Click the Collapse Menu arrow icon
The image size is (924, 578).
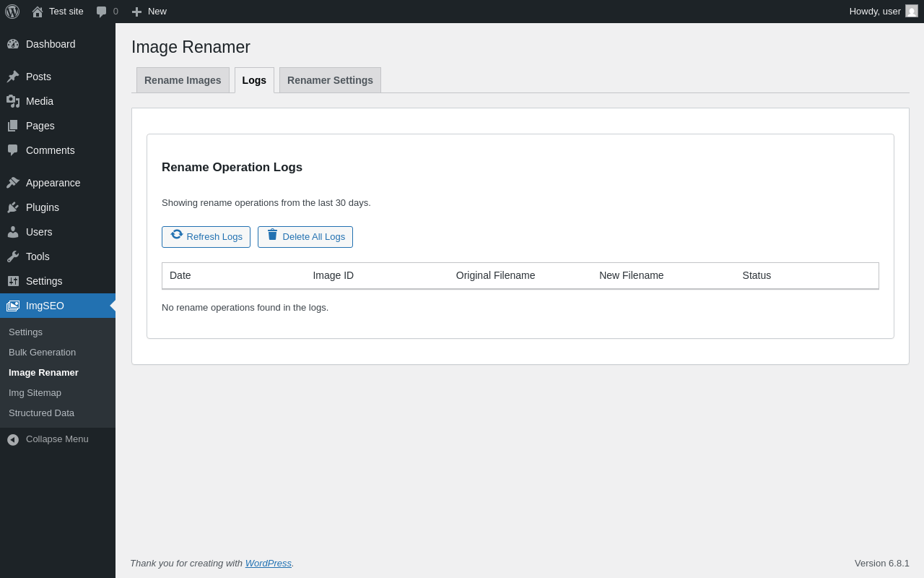[13, 439]
